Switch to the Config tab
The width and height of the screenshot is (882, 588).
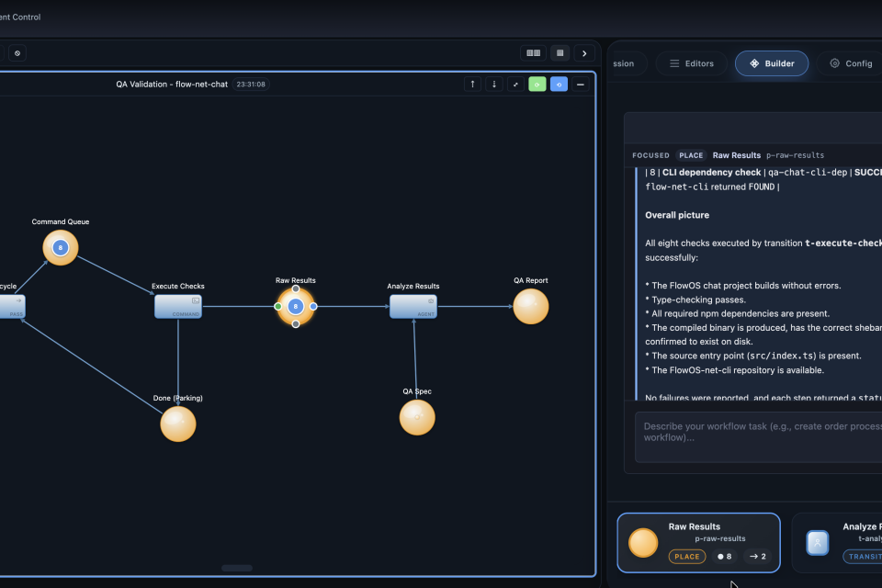click(850, 63)
